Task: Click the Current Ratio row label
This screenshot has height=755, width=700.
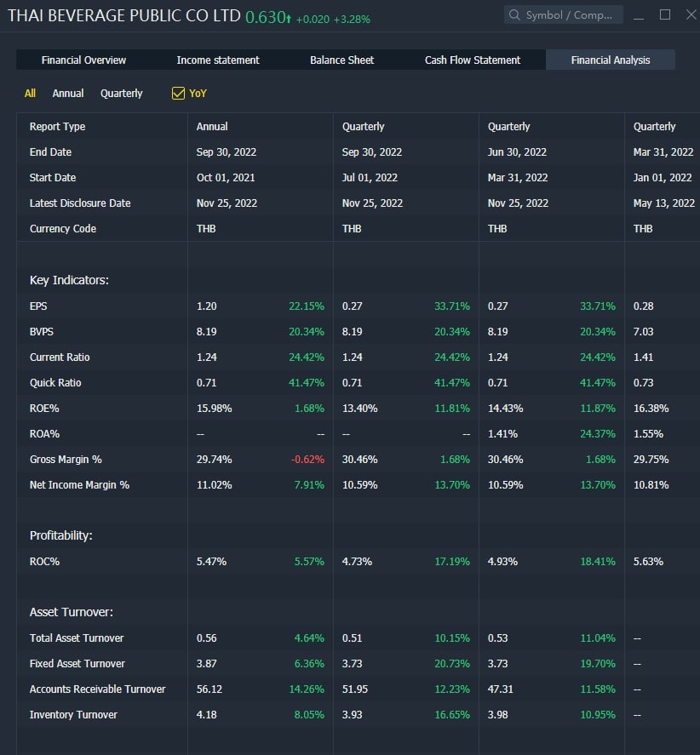Action: [x=60, y=357]
